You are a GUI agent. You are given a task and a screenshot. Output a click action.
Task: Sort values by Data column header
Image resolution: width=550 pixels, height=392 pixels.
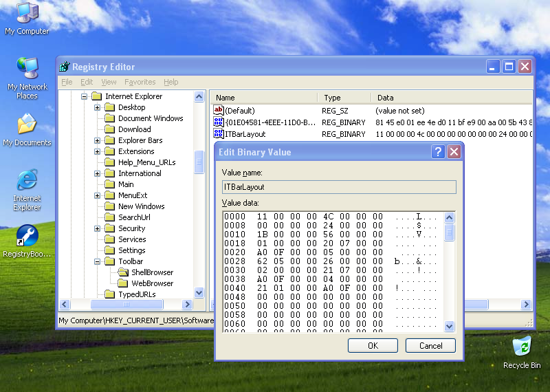coord(452,98)
